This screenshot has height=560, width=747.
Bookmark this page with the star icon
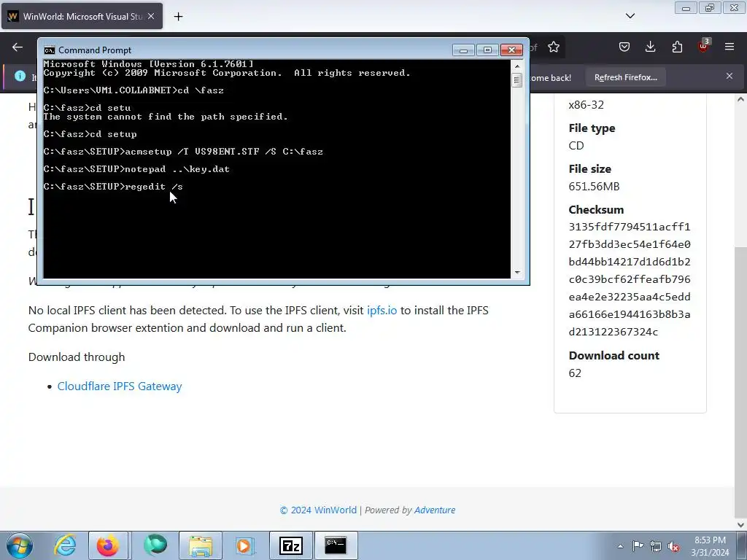tap(553, 47)
